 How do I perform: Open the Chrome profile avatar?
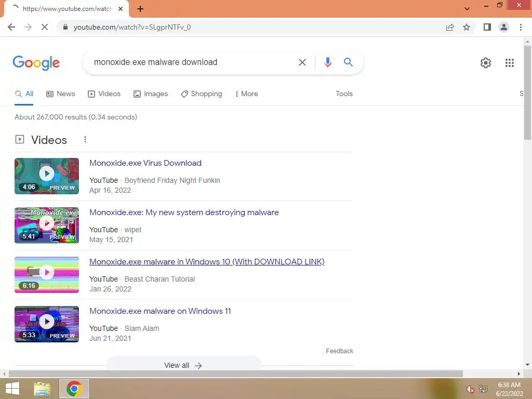tap(504, 27)
